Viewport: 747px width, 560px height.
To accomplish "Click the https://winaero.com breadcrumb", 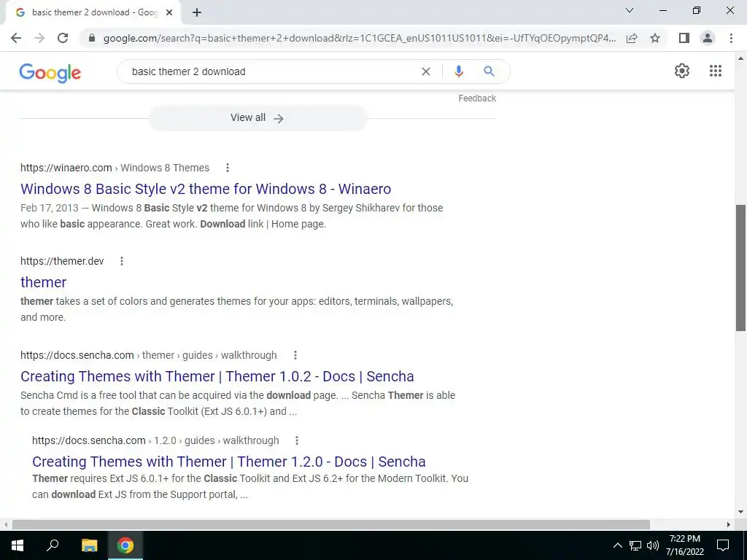I will 66,168.
